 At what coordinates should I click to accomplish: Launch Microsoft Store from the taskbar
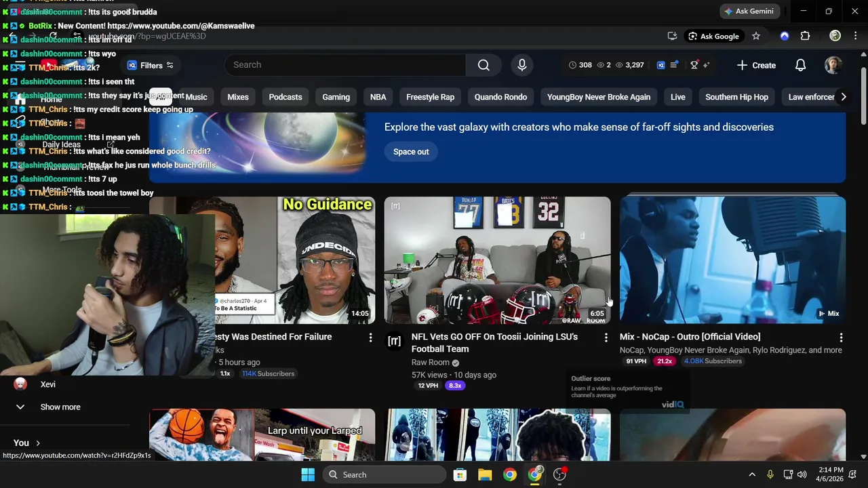click(x=460, y=474)
